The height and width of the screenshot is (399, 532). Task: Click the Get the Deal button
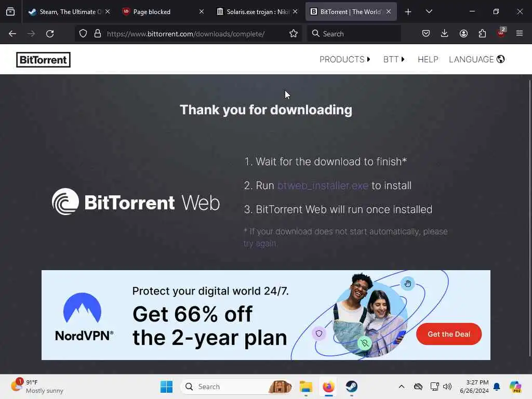click(x=448, y=334)
